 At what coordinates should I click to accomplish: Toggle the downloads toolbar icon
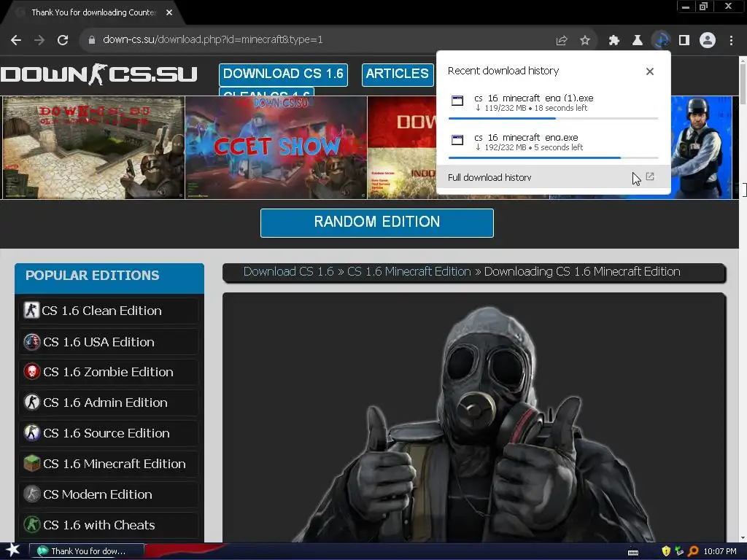(661, 41)
